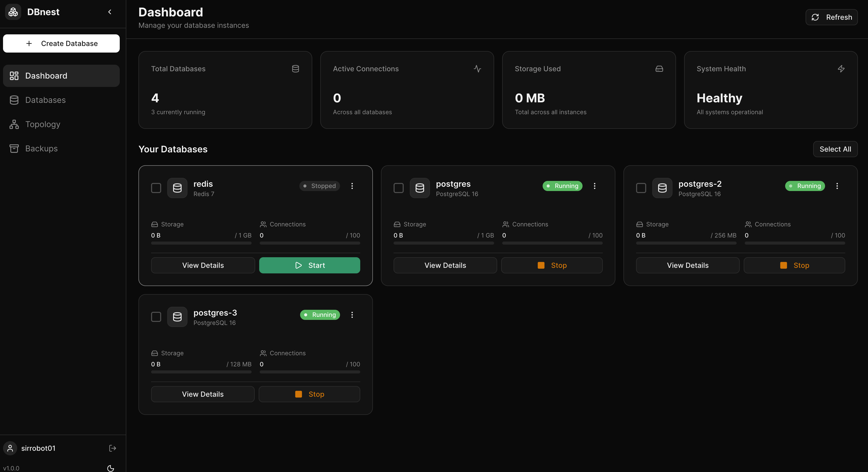Click the activity icon on Active Connections card
The width and height of the screenshot is (868, 472).
[477, 68]
